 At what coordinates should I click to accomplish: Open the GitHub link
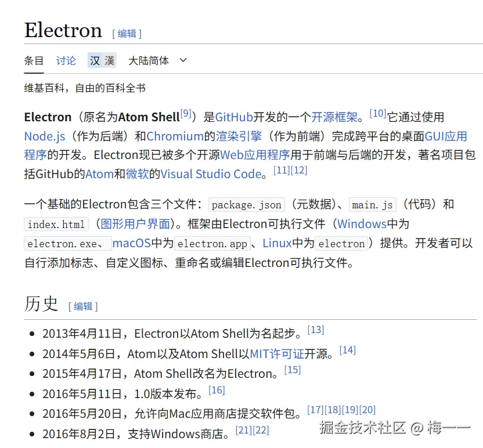(x=233, y=117)
